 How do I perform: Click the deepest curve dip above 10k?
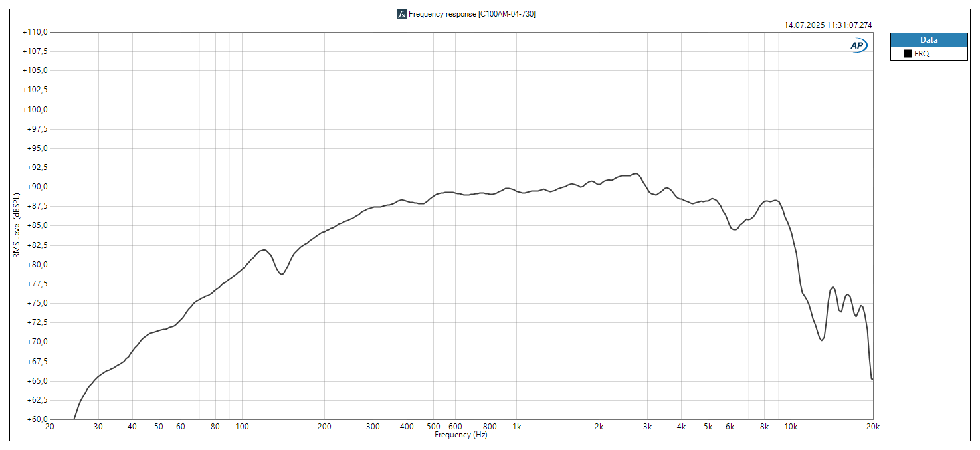822,340
